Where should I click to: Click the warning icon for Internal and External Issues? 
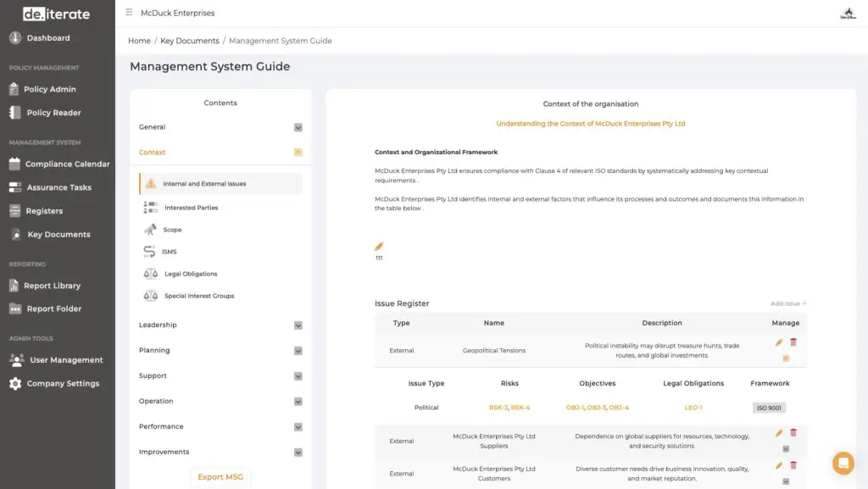tap(151, 184)
